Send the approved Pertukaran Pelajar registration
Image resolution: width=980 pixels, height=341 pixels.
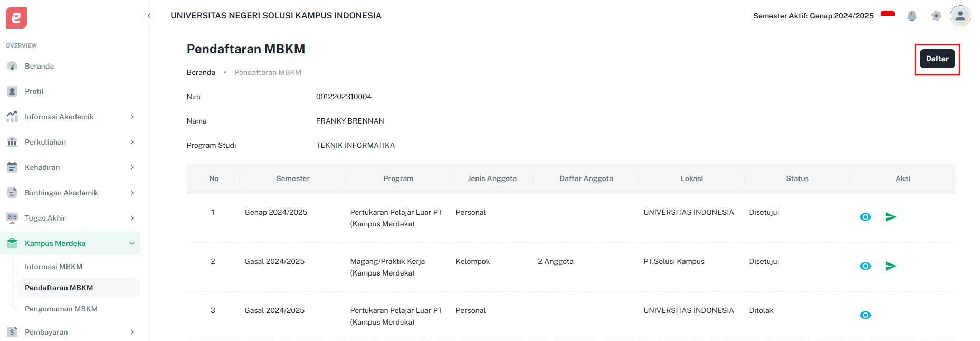coord(891,216)
